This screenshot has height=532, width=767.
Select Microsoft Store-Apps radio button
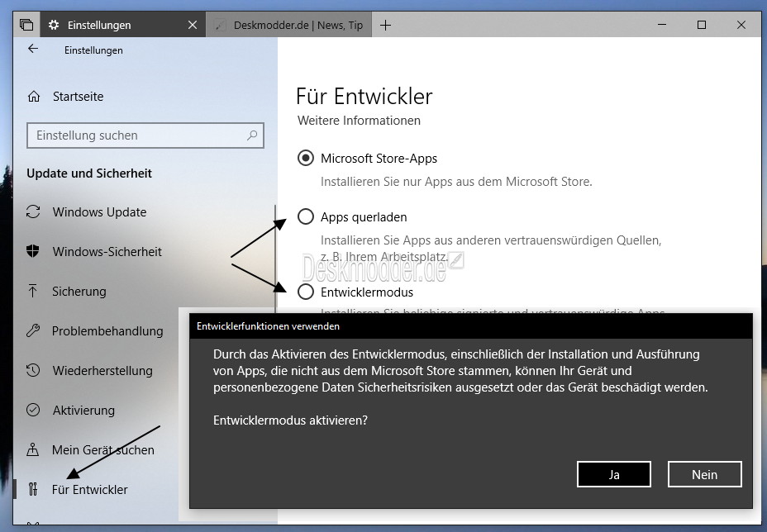point(306,158)
